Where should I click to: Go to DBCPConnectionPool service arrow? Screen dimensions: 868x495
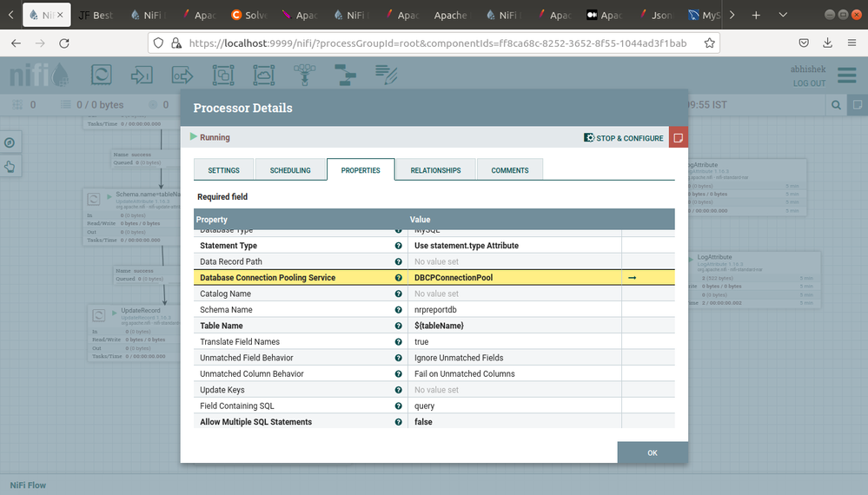tap(633, 278)
